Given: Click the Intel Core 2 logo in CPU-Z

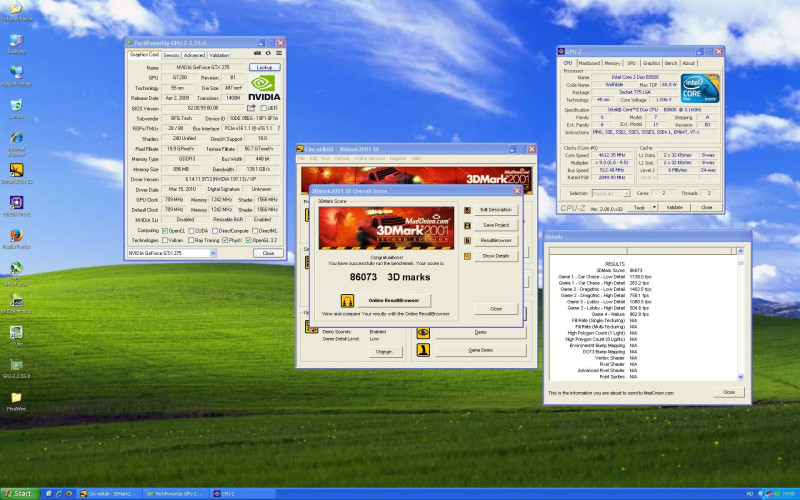Looking at the screenshot, I should click(700, 88).
